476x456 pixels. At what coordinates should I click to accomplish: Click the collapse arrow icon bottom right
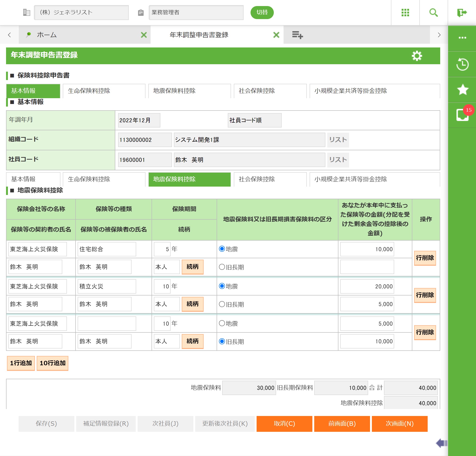[x=441, y=443]
